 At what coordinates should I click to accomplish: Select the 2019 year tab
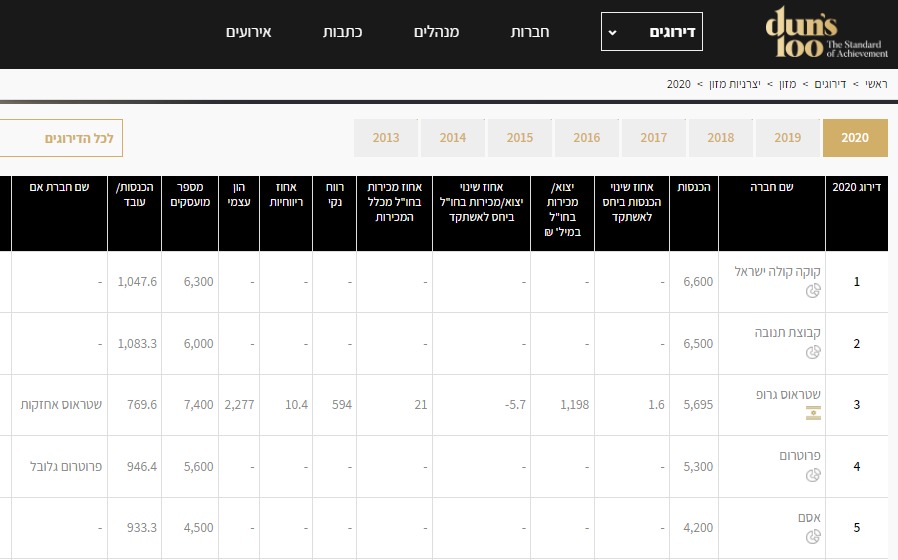pyautogui.click(x=787, y=138)
